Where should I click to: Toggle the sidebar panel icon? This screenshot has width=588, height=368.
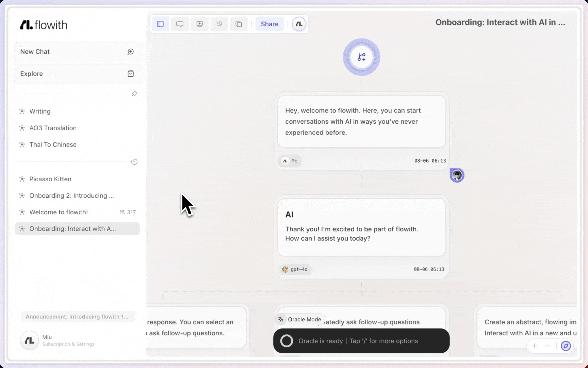(160, 24)
